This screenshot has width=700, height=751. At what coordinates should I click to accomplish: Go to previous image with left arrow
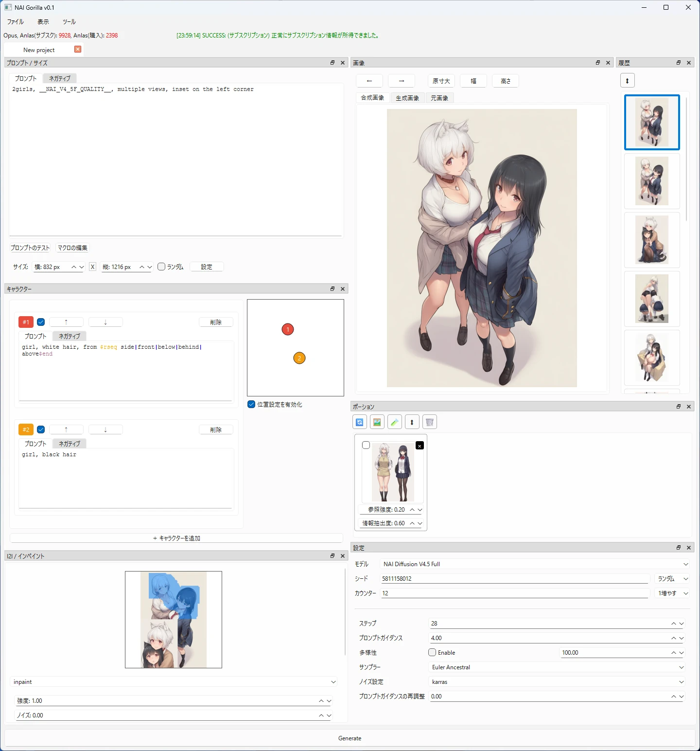369,81
